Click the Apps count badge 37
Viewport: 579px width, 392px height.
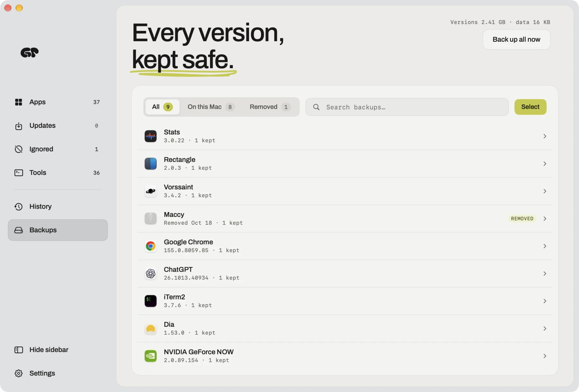tap(96, 102)
